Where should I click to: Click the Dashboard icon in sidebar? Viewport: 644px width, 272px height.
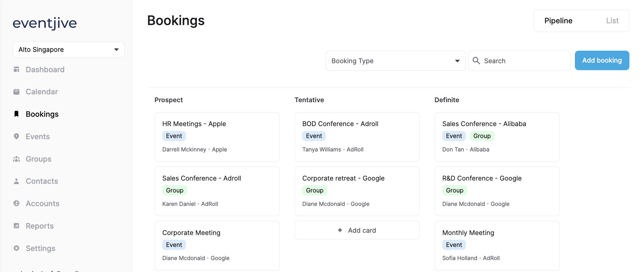click(x=17, y=70)
